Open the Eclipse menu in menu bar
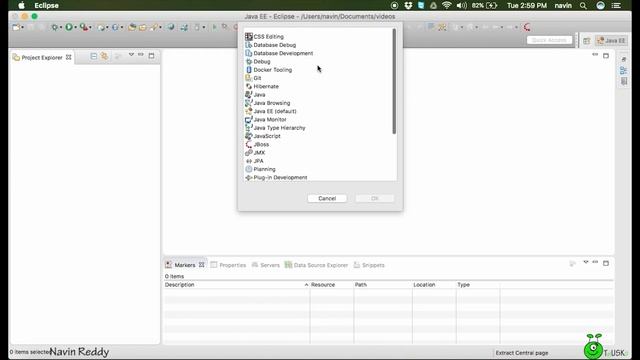 47,5
